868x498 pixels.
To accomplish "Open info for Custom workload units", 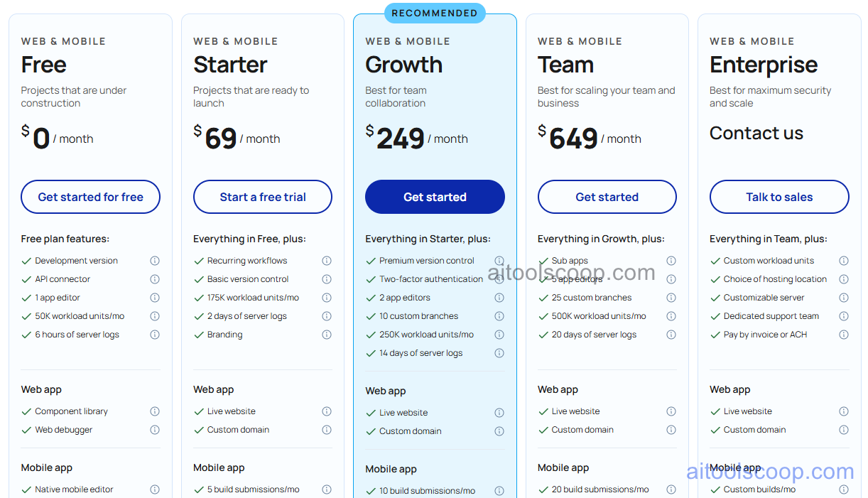I will click(x=844, y=261).
